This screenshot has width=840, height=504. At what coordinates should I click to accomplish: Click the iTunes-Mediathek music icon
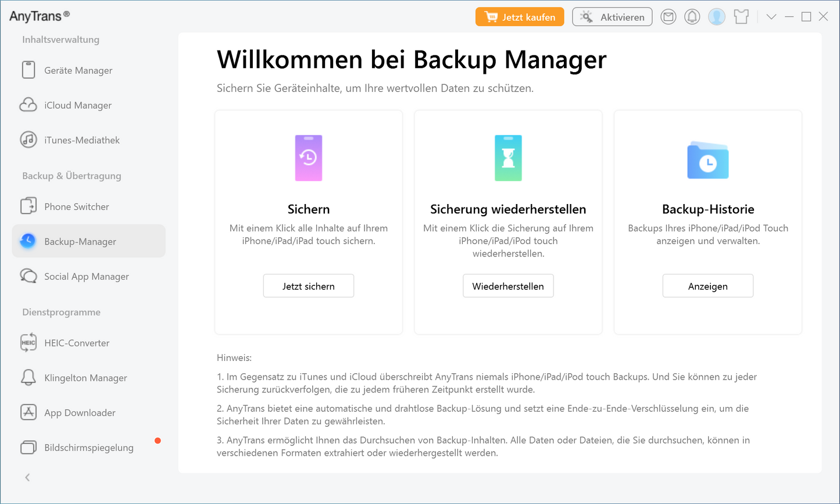tap(28, 140)
